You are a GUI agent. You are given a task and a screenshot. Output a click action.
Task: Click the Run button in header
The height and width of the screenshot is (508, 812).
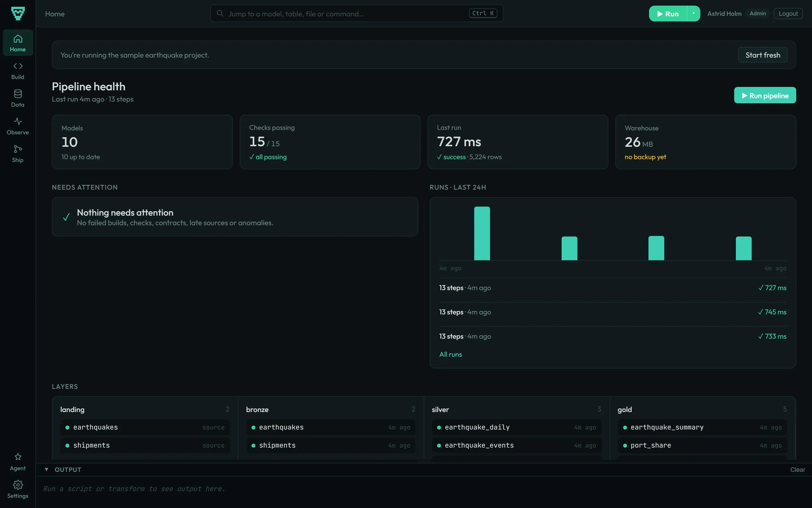[x=668, y=14]
